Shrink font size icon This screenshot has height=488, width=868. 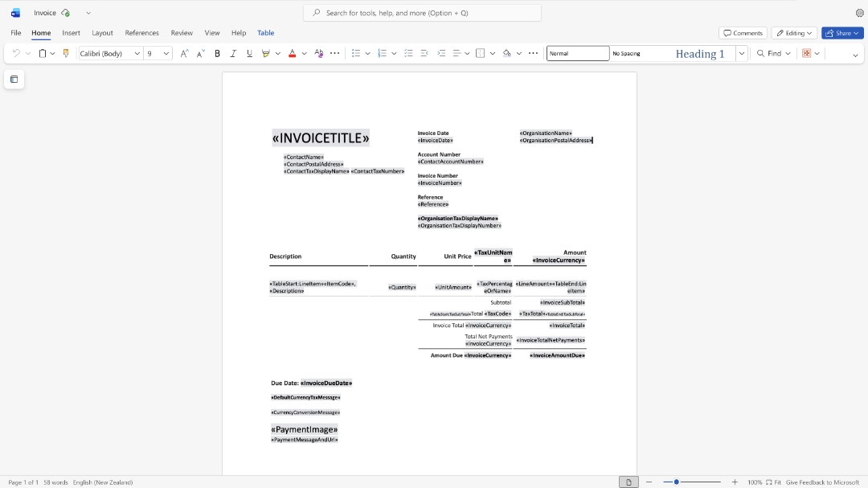tap(200, 53)
